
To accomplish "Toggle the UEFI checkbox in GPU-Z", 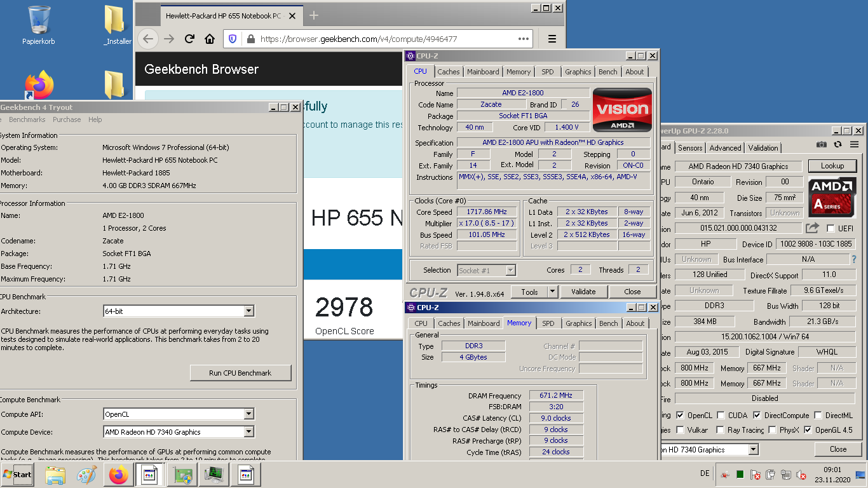I will point(831,228).
